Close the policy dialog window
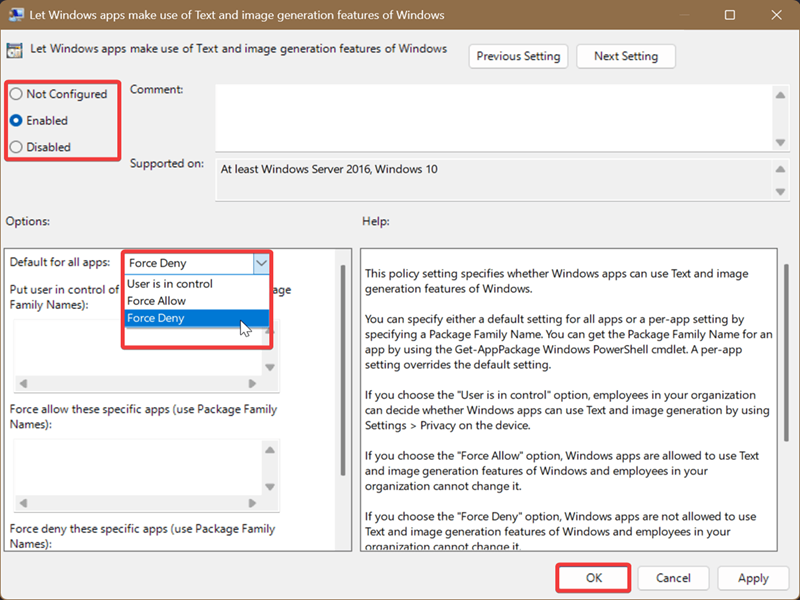 [777, 15]
